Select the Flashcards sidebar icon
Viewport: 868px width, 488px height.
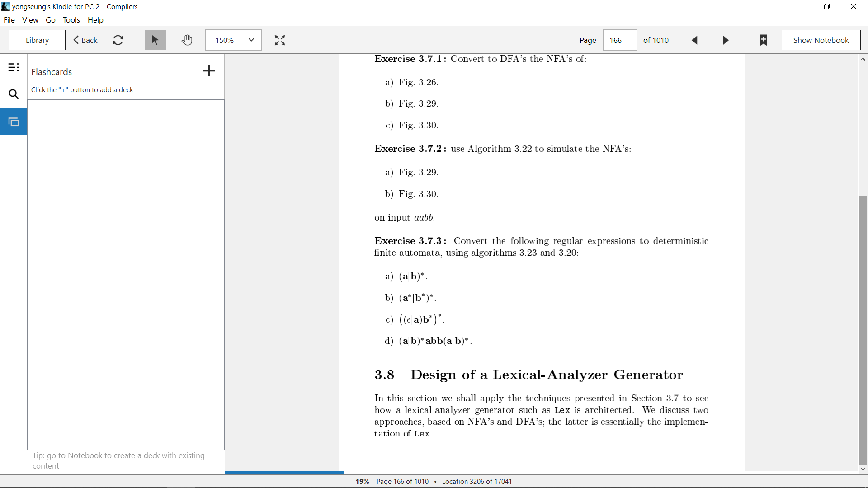[14, 122]
